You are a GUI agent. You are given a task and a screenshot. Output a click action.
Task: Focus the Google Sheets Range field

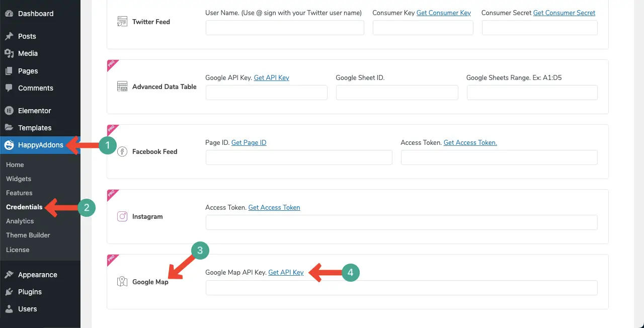(x=532, y=93)
